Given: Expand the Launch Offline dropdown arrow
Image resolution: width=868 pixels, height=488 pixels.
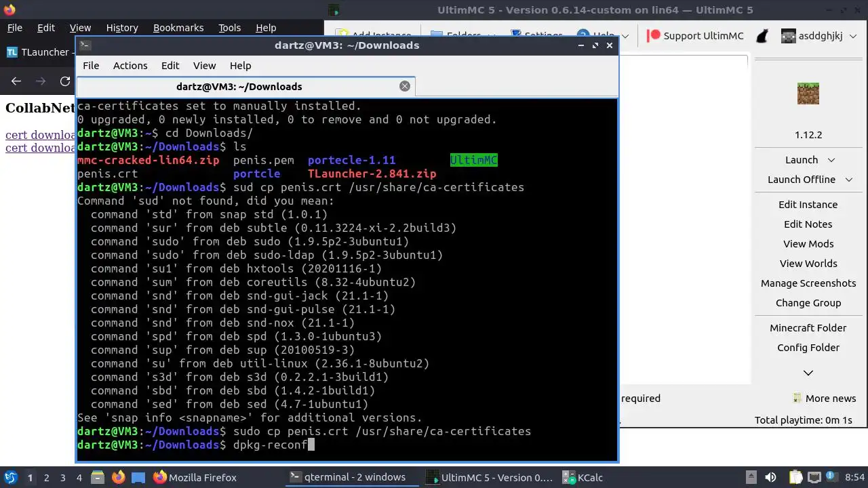Looking at the screenshot, I should pos(849,180).
